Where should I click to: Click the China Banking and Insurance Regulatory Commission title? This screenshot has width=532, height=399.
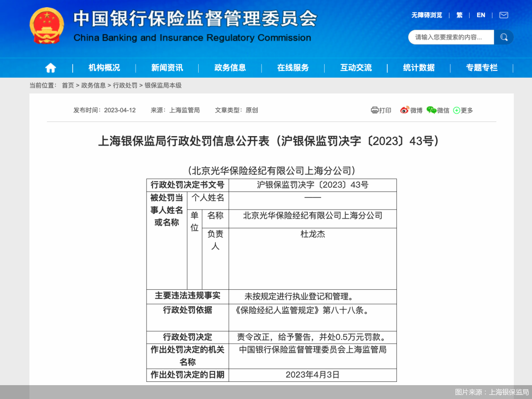(192, 38)
